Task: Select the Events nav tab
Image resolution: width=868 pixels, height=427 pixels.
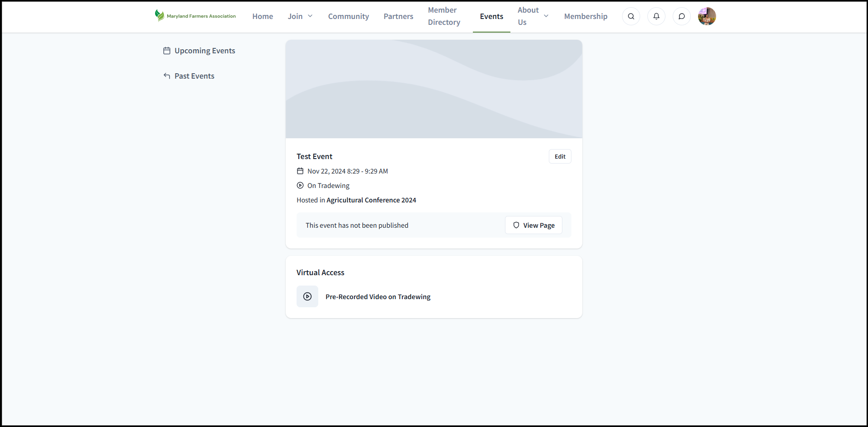Action: (x=491, y=16)
